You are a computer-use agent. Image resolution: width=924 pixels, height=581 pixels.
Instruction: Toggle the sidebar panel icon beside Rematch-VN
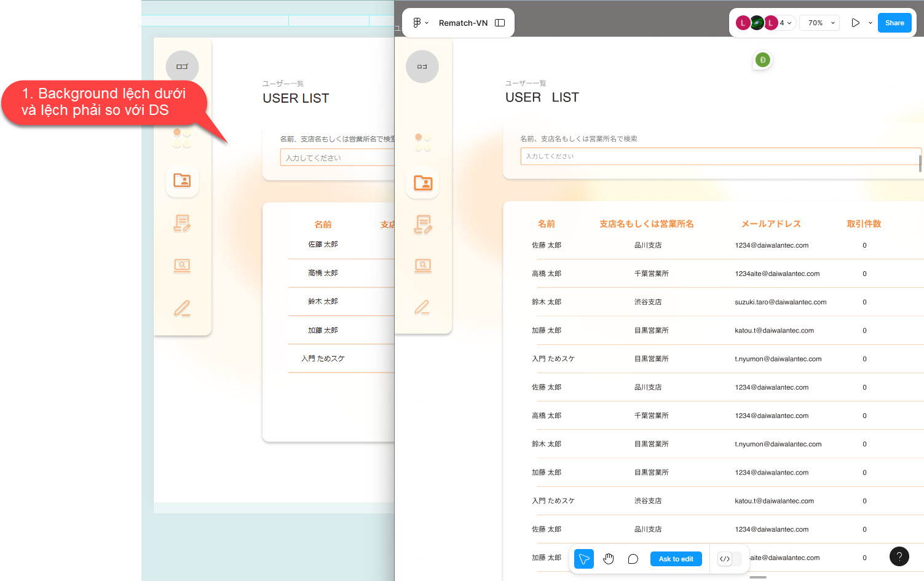500,23
